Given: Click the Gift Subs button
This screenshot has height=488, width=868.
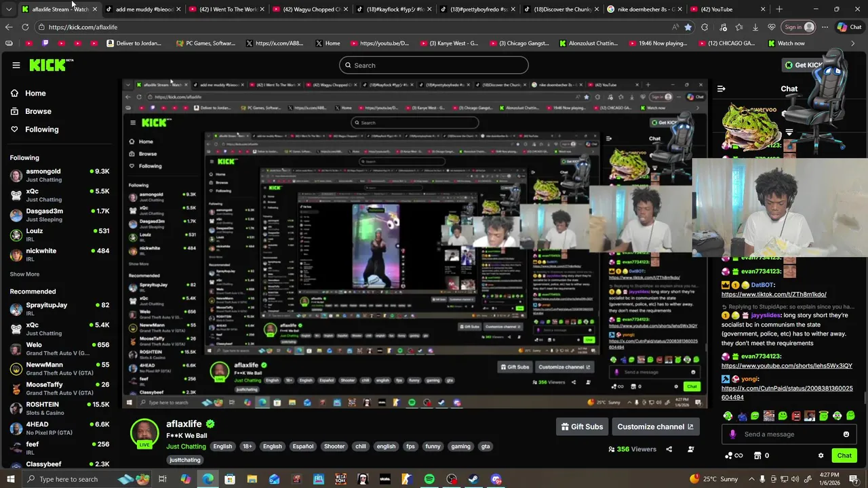Looking at the screenshot, I should (582, 426).
